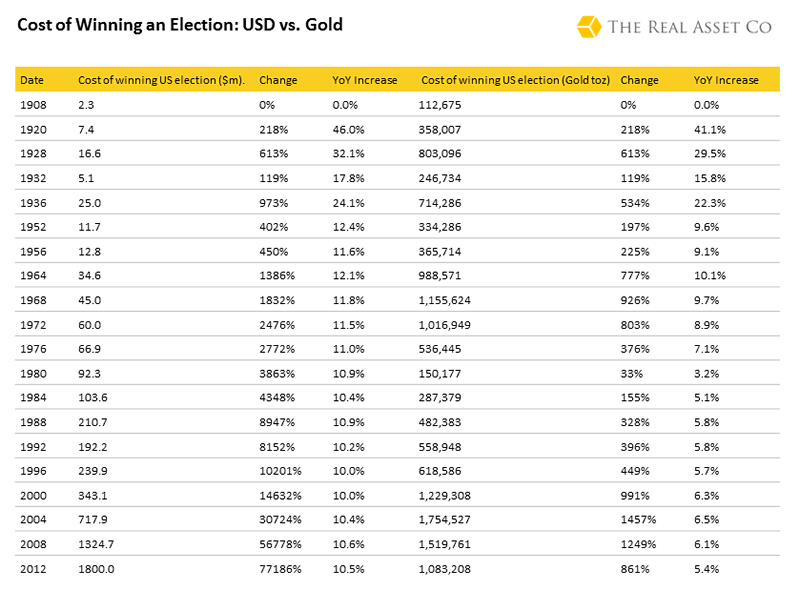Screen dimensions: 800x591
Task: Click the chart title about USD vs. Gold
Action: pyautogui.click(x=180, y=24)
